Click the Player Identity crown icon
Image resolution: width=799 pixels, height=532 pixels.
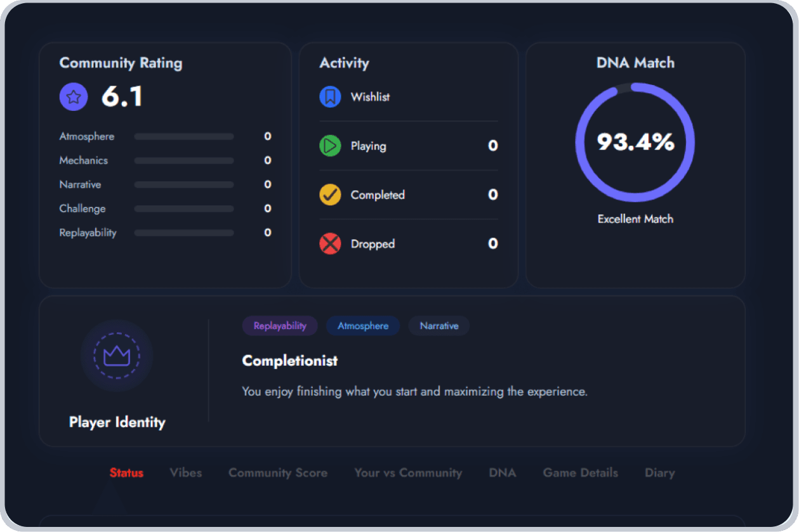117,356
